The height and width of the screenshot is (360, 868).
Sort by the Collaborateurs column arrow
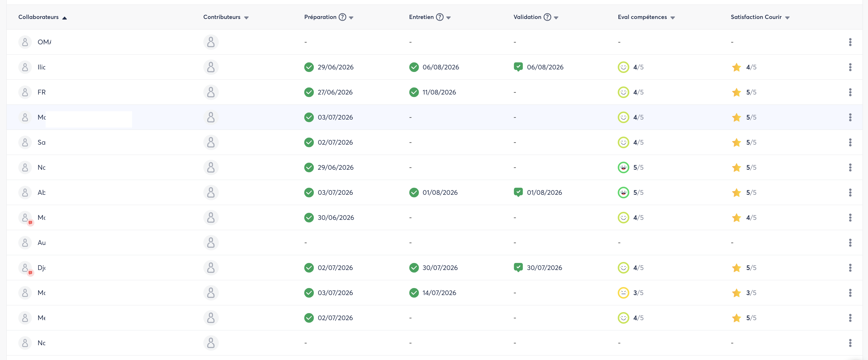(x=65, y=18)
